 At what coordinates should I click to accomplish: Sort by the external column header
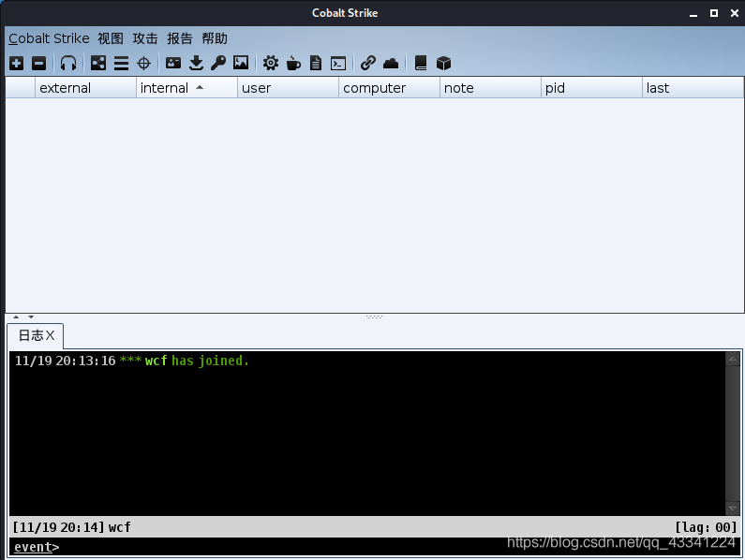[85, 88]
